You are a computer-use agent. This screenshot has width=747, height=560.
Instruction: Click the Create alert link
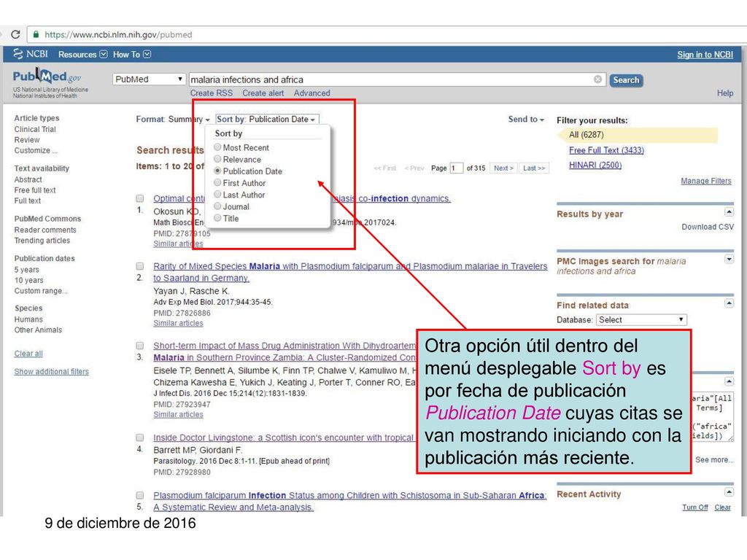[263, 93]
